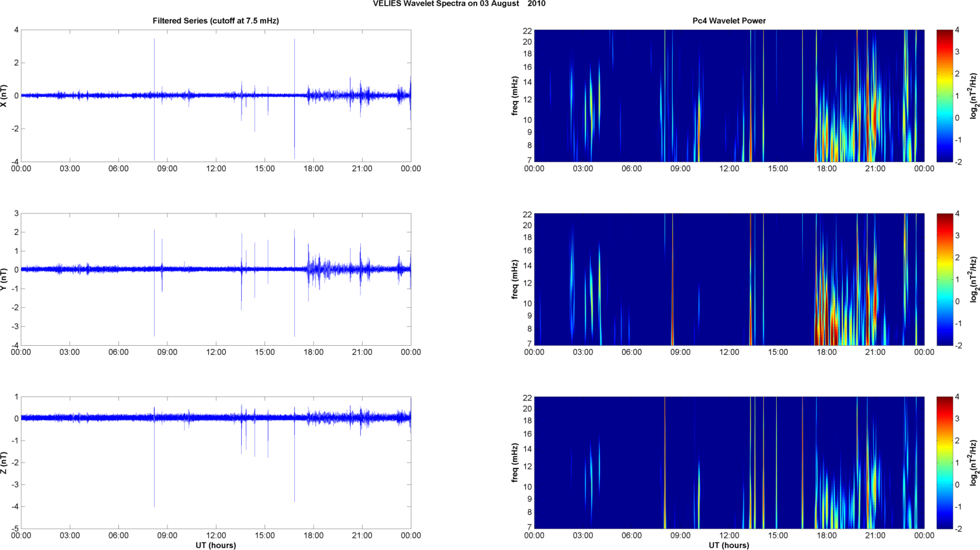Select "freq (mHz)" label of the top spectrogram

515,96
